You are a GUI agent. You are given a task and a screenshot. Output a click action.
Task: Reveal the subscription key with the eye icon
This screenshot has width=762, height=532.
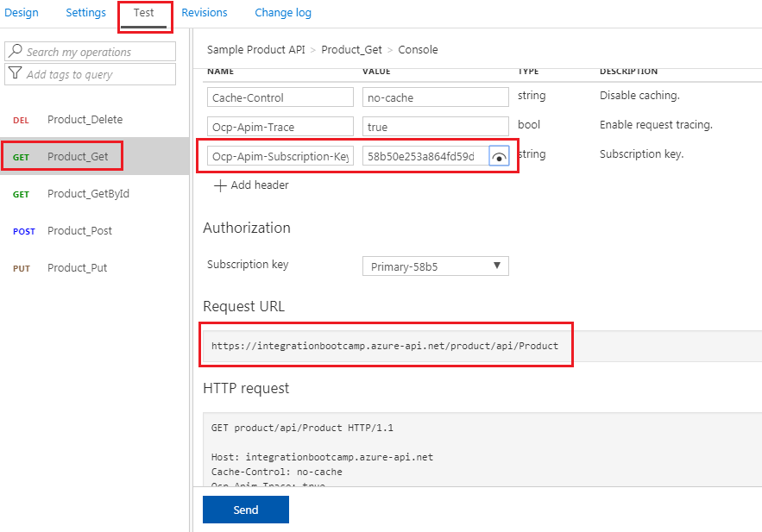(x=499, y=156)
